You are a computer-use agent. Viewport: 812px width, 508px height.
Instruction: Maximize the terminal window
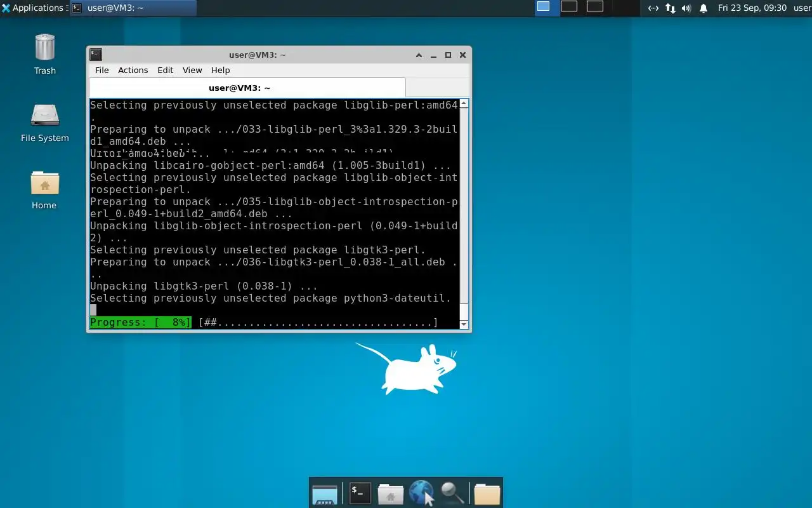click(x=448, y=55)
